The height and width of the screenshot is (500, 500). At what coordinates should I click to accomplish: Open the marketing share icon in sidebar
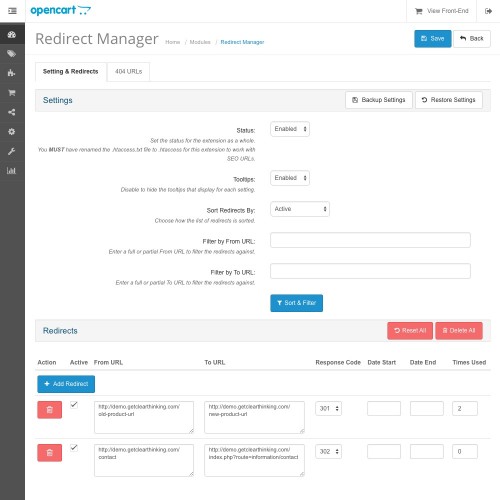[12, 112]
